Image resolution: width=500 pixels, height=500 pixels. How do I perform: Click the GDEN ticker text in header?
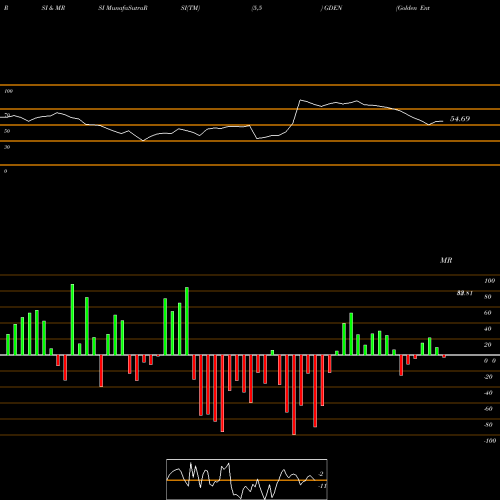(x=333, y=8)
